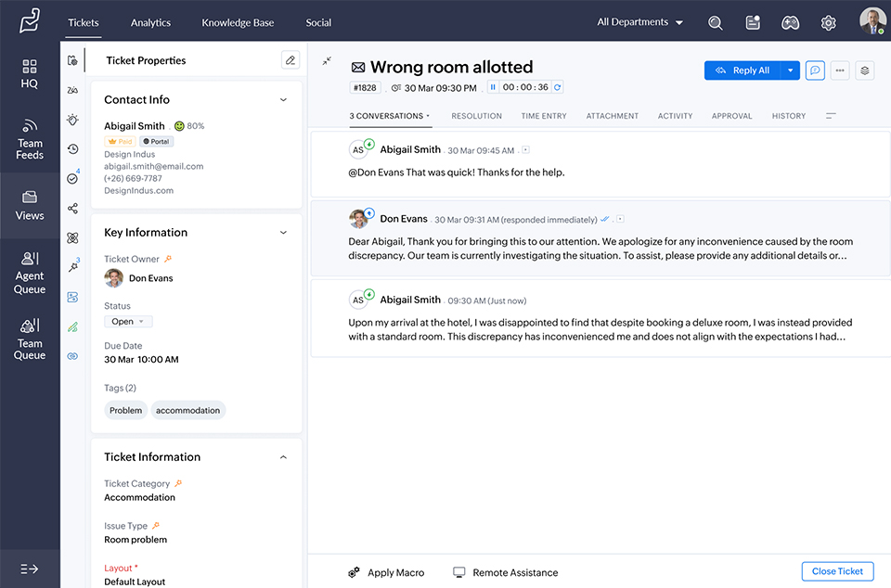Select the accommodation tag
The height and width of the screenshot is (588, 891).
188,410
